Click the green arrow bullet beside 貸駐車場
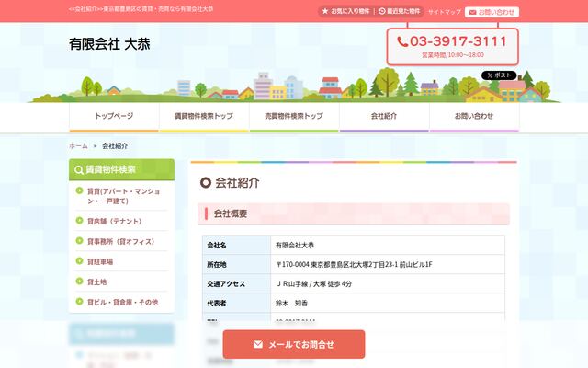Viewport: 588px width, 368px height. (x=79, y=261)
